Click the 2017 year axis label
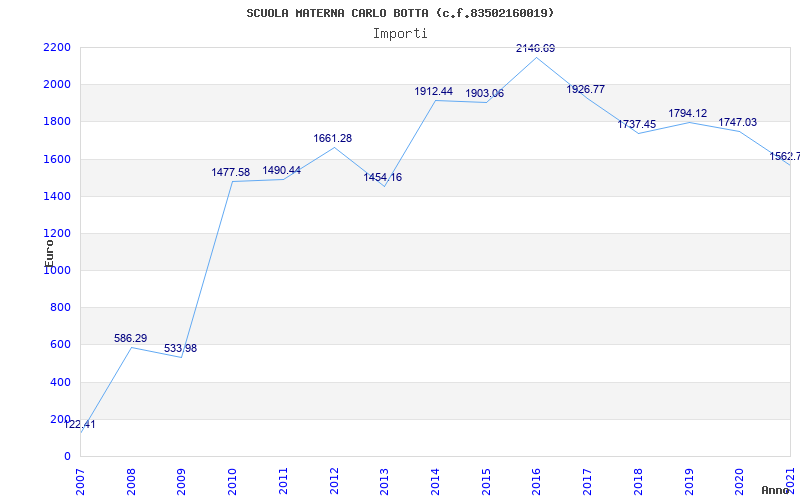 [587, 482]
